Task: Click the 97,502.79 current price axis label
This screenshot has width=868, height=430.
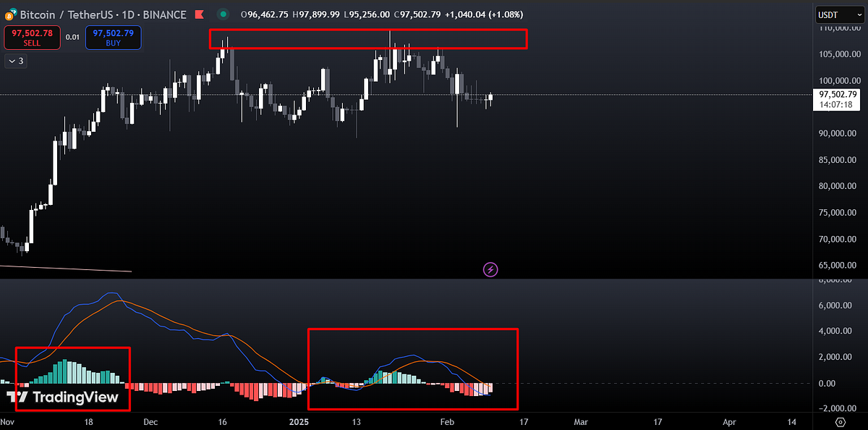Action: coord(837,93)
